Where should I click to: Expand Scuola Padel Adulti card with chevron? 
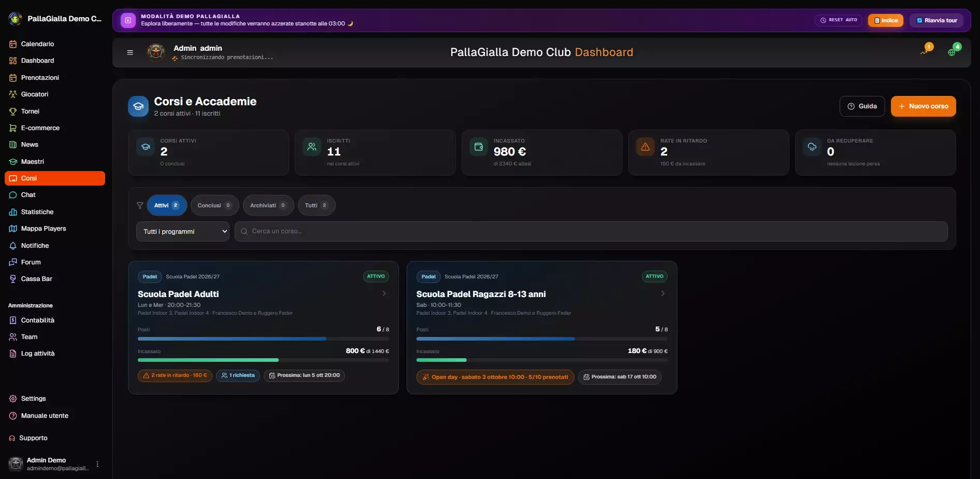pyautogui.click(x=384, y=293)
